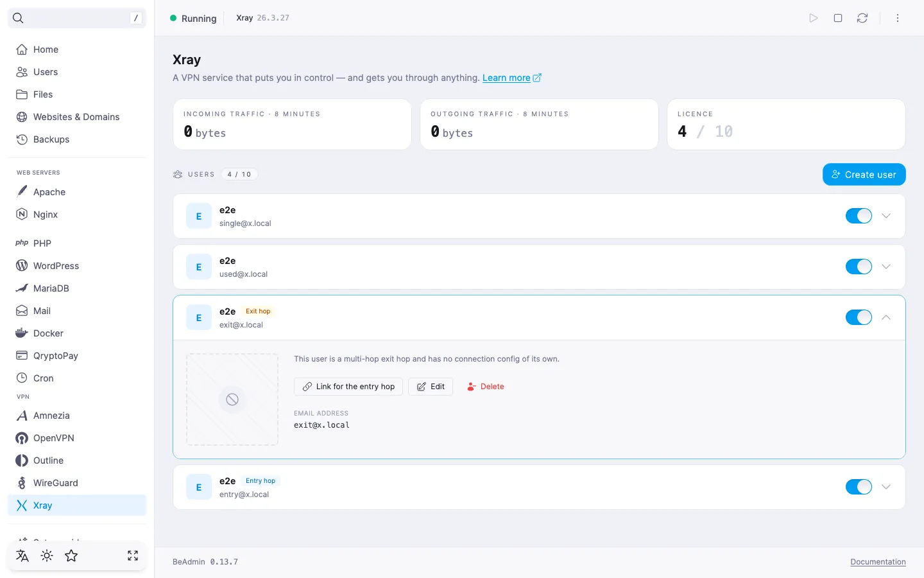Switch theme using the sun icon
This screenshot has height=578, width=924.
(x=47, y=556)
